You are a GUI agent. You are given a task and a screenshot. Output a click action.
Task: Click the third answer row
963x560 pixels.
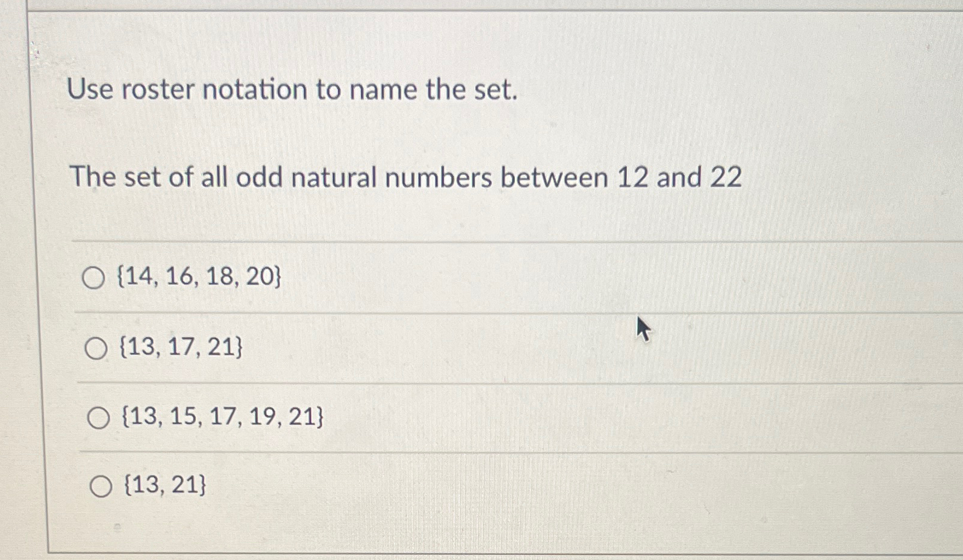tap(422, 415)
